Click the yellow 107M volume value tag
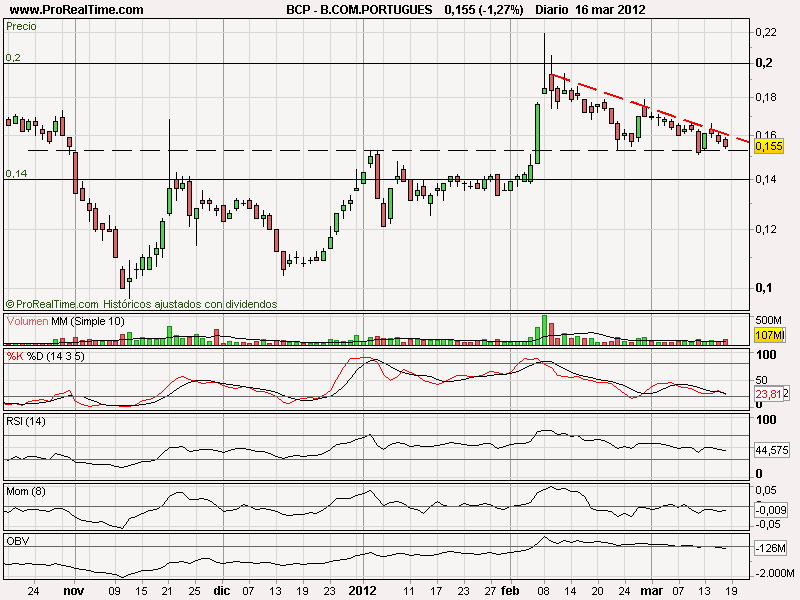This screenshot has height=600, width=800. (769, 335)
